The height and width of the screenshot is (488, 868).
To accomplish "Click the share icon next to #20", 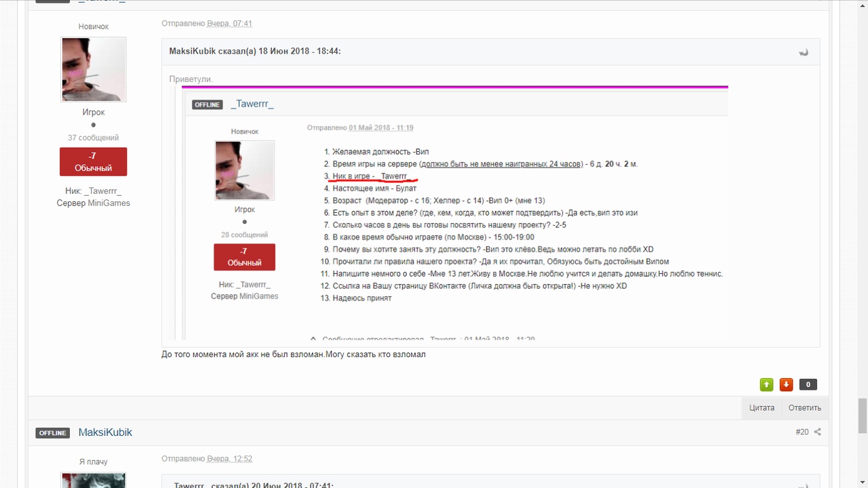I will tap(817, 432).
